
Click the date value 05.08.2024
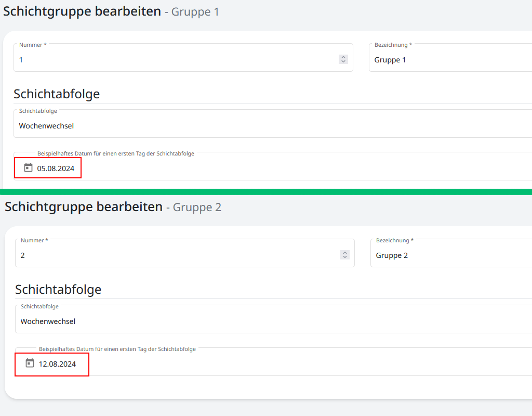tap(56, 168)
